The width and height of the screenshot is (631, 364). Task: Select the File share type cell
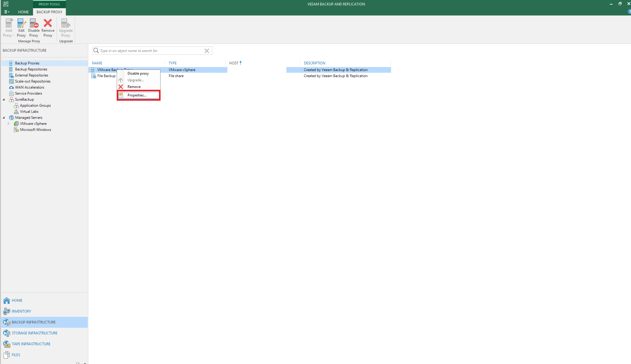pyautogui.click(x=176, y=76)
